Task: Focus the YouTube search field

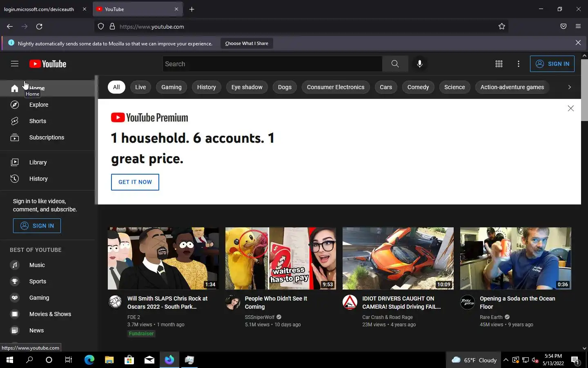Action: click(272, 64)
